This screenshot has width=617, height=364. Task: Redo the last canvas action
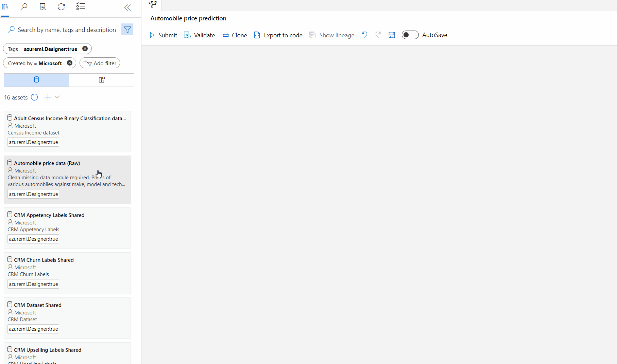pos(378,35)
